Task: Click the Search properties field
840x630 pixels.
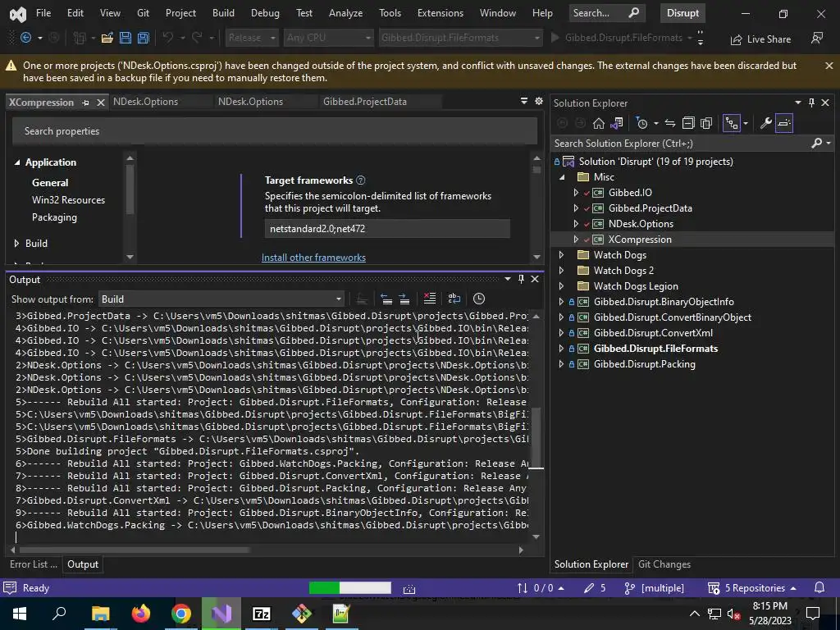Action: click(275, 131)
